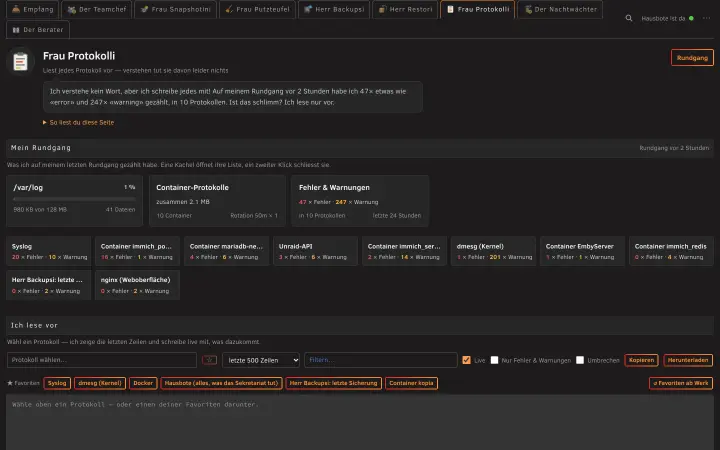This screenshot has width=720, height=450.
Task: Click the green Hausbote status dot
Action: [x=691, y=18]
